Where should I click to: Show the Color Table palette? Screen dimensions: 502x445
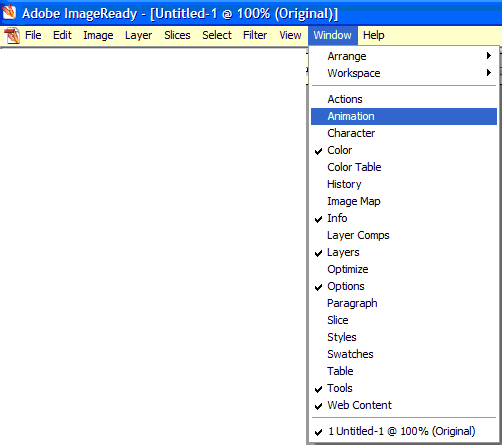coord(404,167)
